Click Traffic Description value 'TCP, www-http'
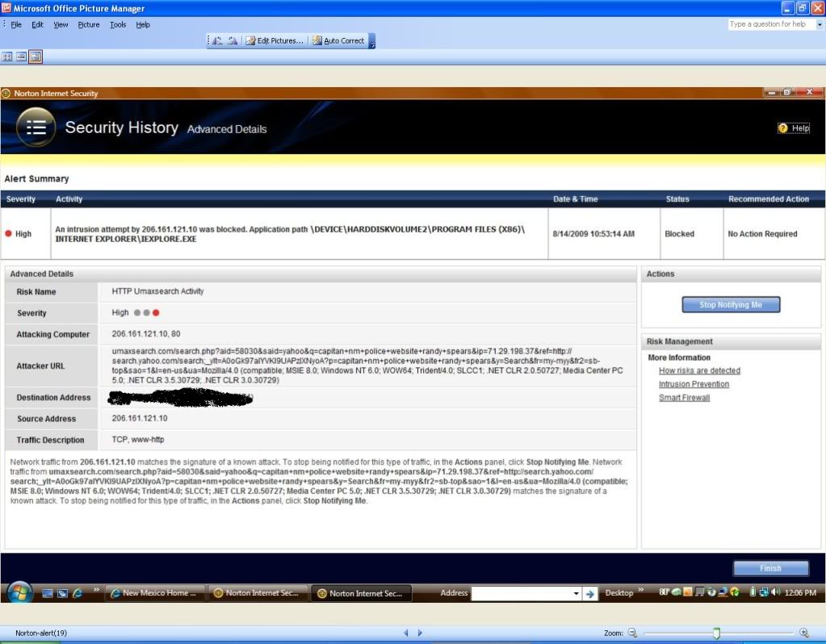826x644 pixels. click(x=137, y=439)
